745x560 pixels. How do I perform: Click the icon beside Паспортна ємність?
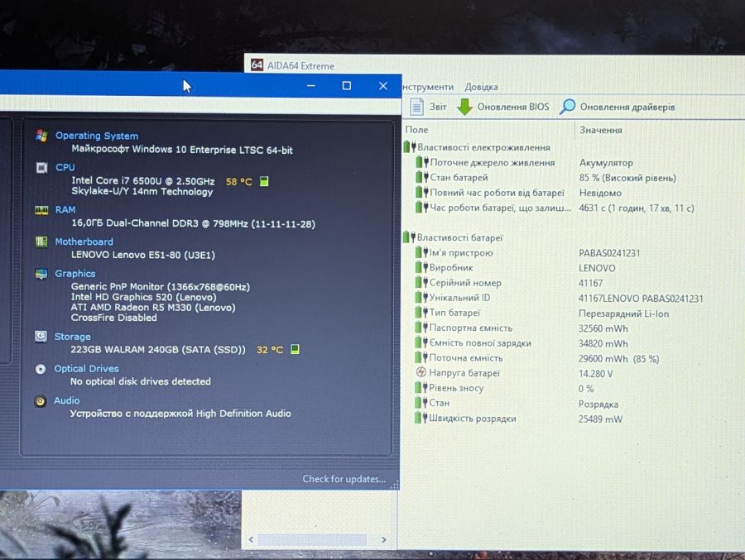(422, 328)
